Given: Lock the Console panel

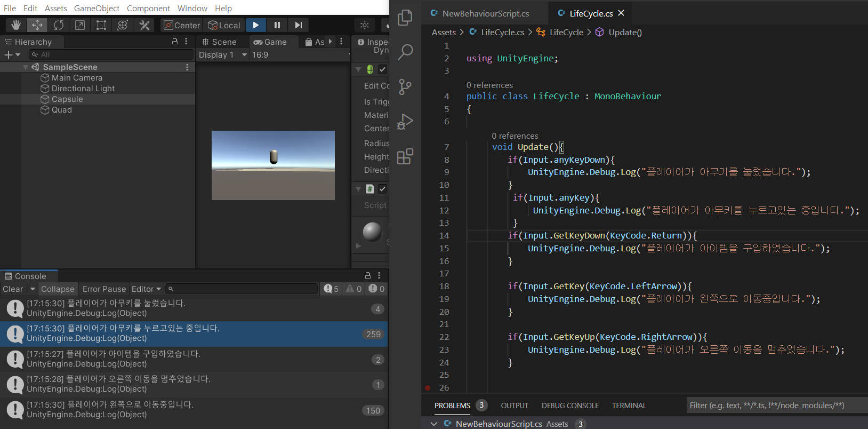Looking at the screenshot, I should pyautogui.click(x=368, y=275).
